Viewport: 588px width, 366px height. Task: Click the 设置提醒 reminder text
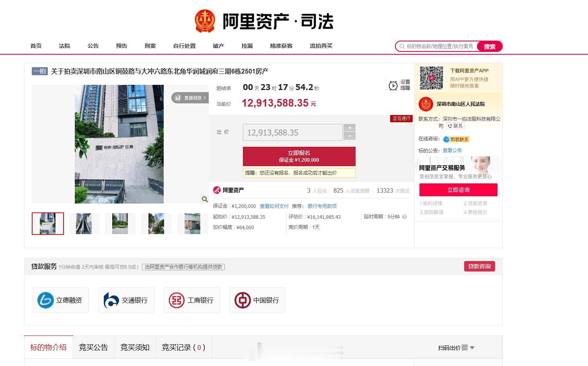[x=405, y=85]
